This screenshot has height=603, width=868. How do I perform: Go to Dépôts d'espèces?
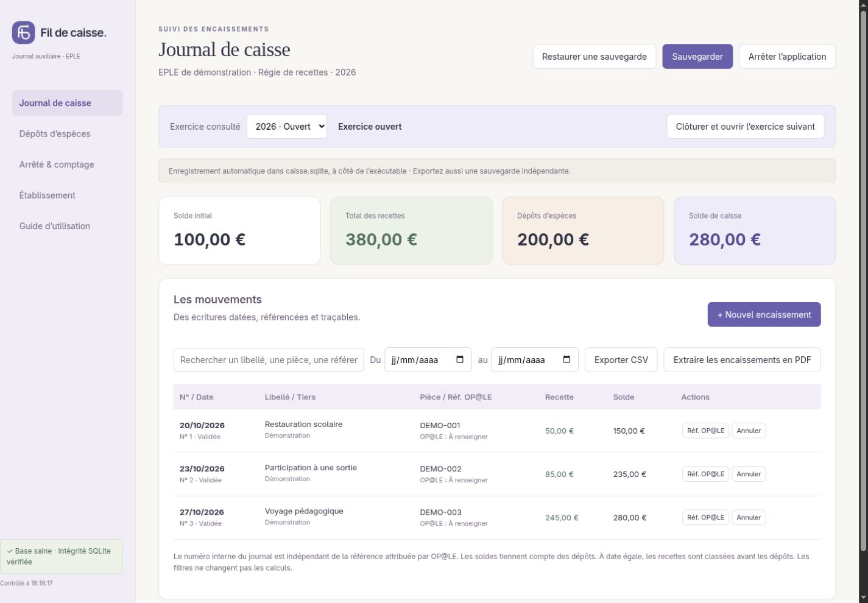coord(68,134)
